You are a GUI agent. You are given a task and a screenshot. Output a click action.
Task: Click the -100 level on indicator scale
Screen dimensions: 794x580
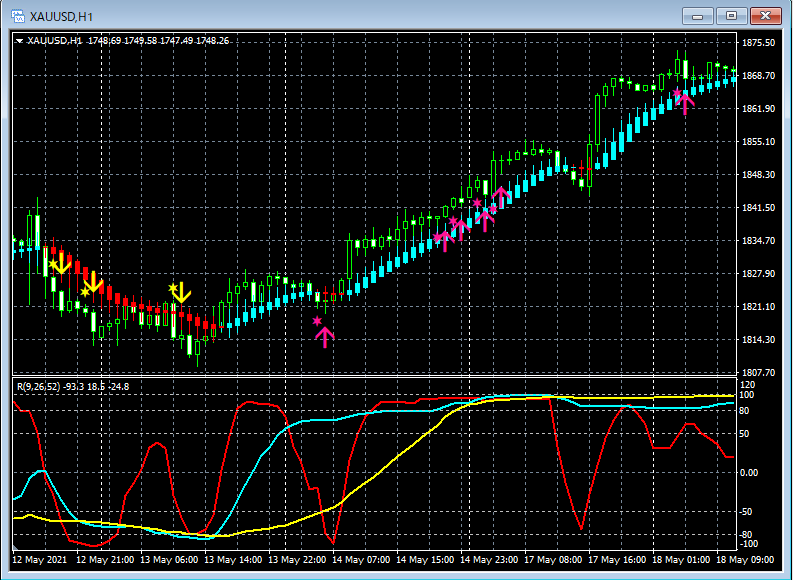pyautogui.click(x=747, y=544)
